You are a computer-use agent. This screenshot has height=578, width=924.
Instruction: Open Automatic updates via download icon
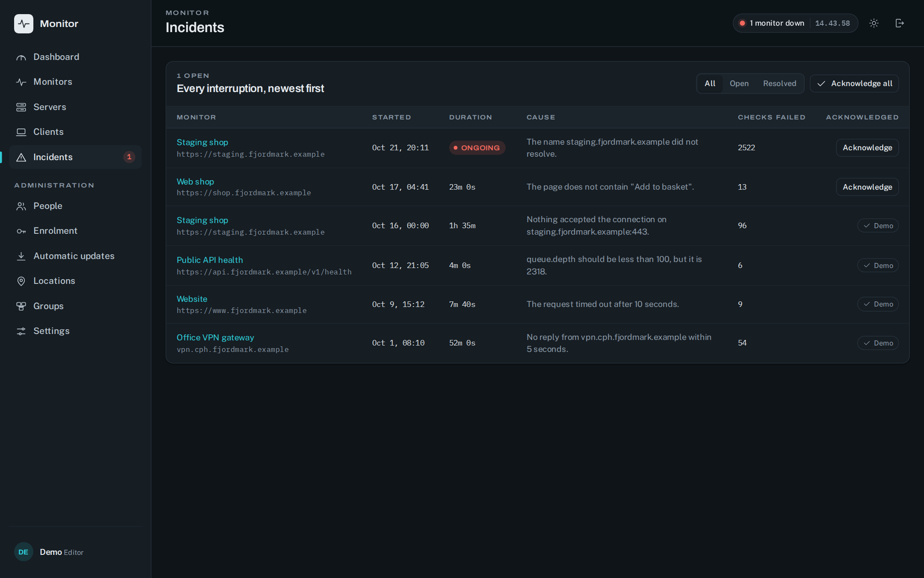(21, 256)
